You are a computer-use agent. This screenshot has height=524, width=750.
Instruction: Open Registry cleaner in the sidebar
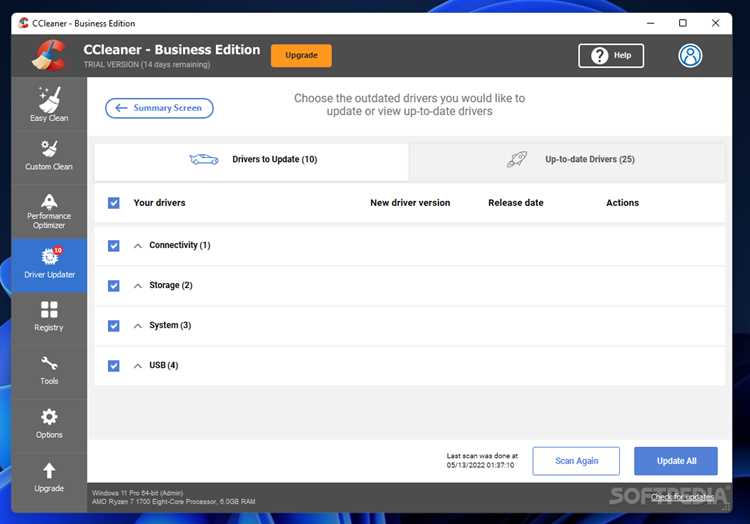point(49,316)
